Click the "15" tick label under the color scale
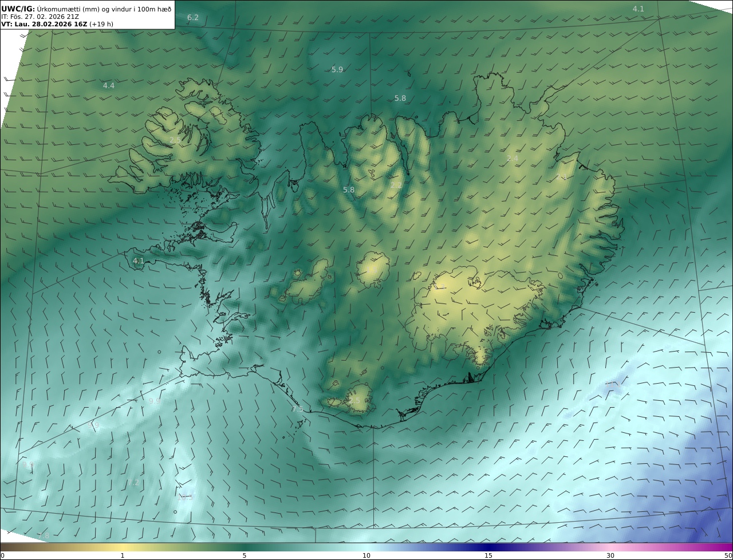Image resolution: width=733 pixels, height=560 pixels. pyautogui.click(x=488, y=555)
